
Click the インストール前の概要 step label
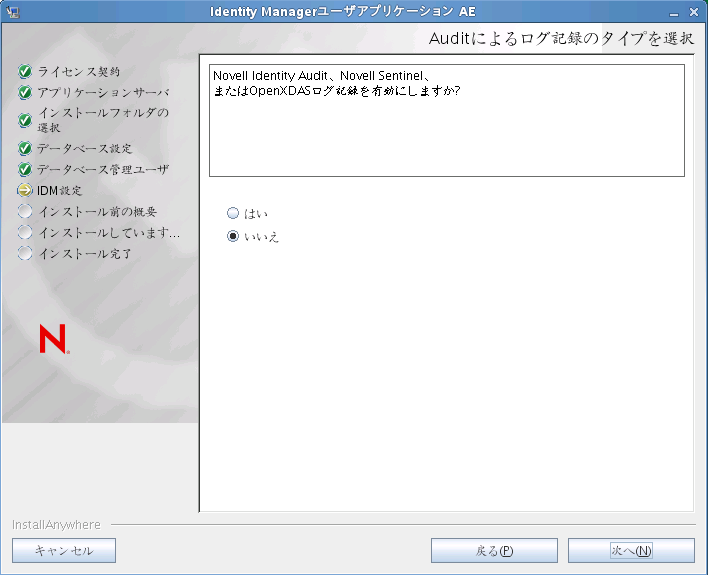tap(98, 211)
